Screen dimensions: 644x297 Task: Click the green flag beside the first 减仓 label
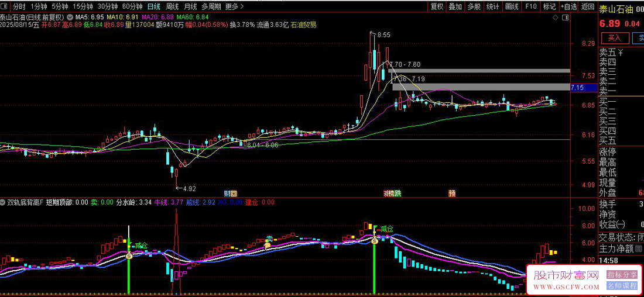[x=130, y=245]
